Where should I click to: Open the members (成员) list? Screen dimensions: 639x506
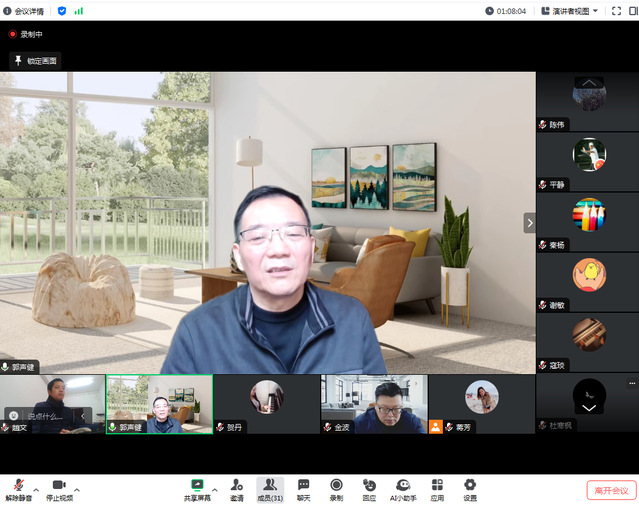click(270, 488)
